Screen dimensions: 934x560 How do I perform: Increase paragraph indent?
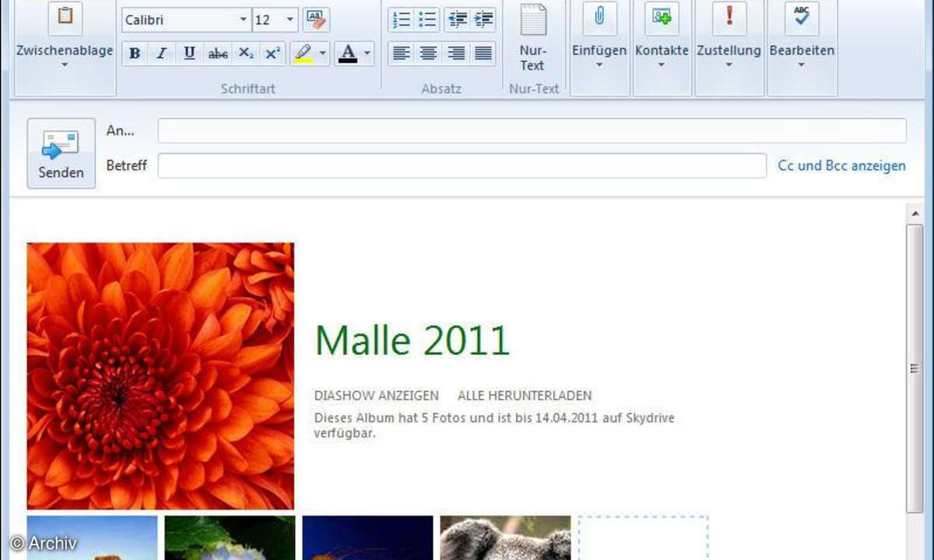pos(484,19)
